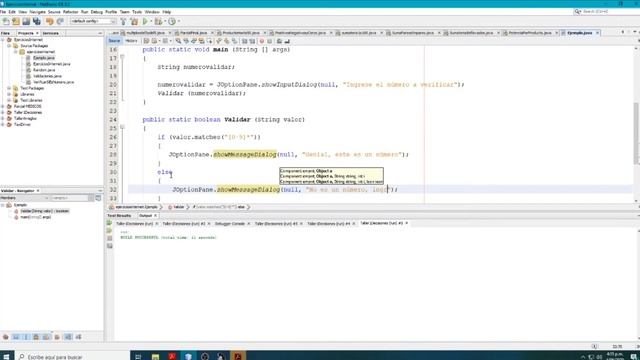
Task: Click Windows taskbar search box
Action: [73, 356]
